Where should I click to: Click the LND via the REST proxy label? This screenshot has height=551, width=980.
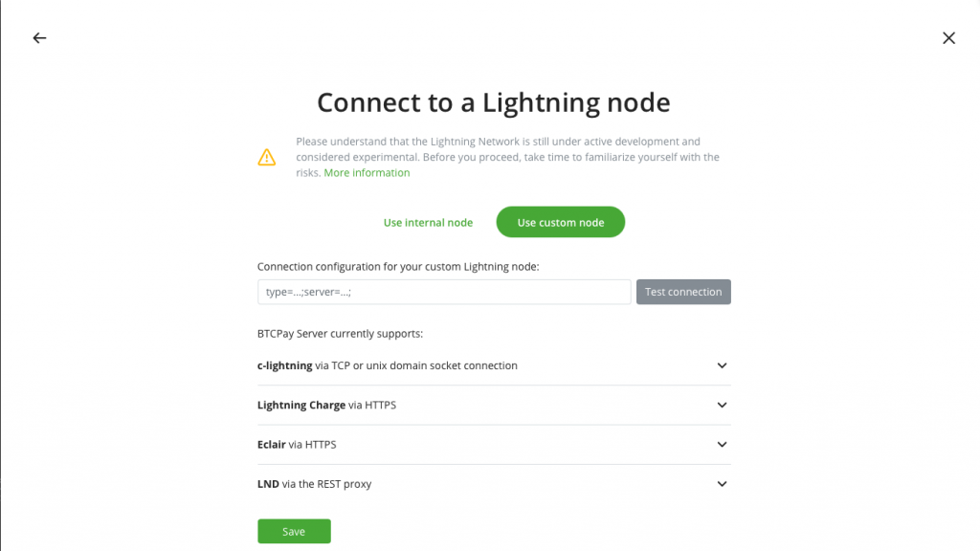point(314,483)
